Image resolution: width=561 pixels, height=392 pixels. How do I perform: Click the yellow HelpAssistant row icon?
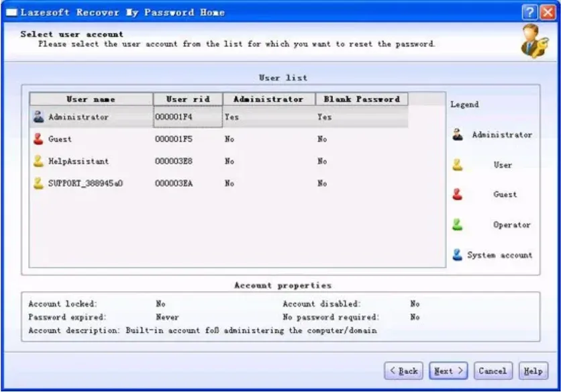(38, 161)
